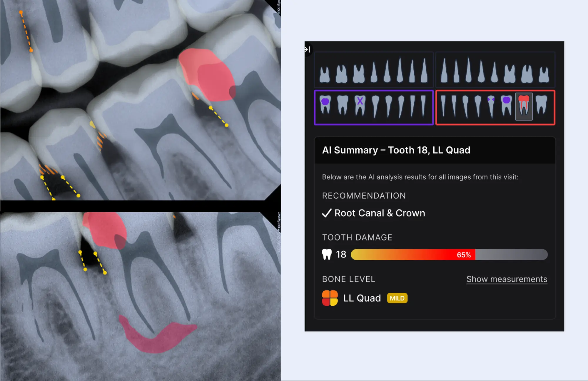
Task: Select the last upper-right molar in the chart
Action: click(544, 75)
